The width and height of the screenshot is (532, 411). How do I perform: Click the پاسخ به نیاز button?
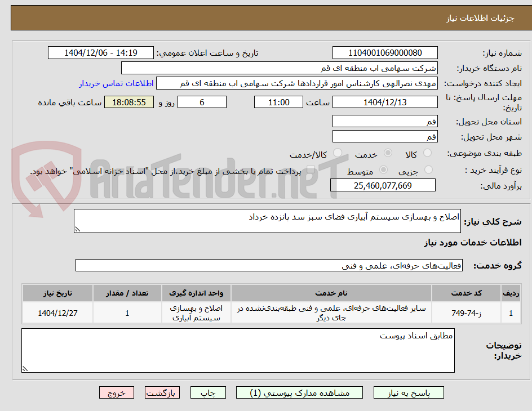409,393
